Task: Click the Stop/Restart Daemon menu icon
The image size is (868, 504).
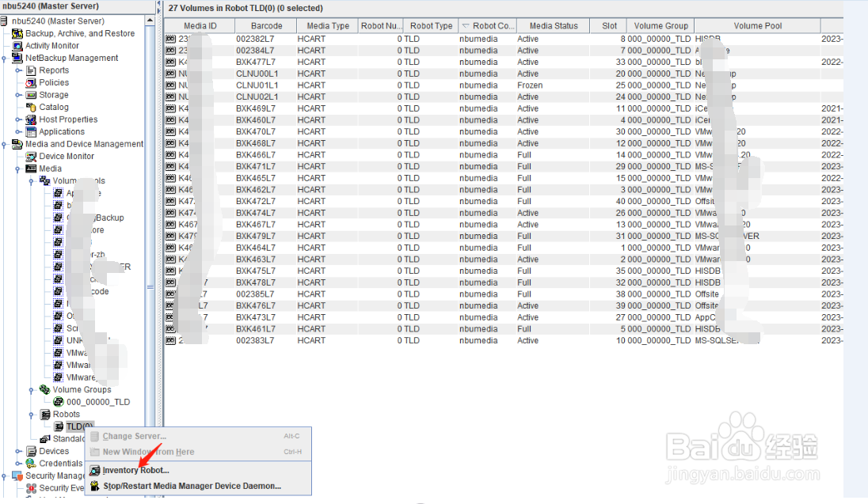Action: (95, 486)
